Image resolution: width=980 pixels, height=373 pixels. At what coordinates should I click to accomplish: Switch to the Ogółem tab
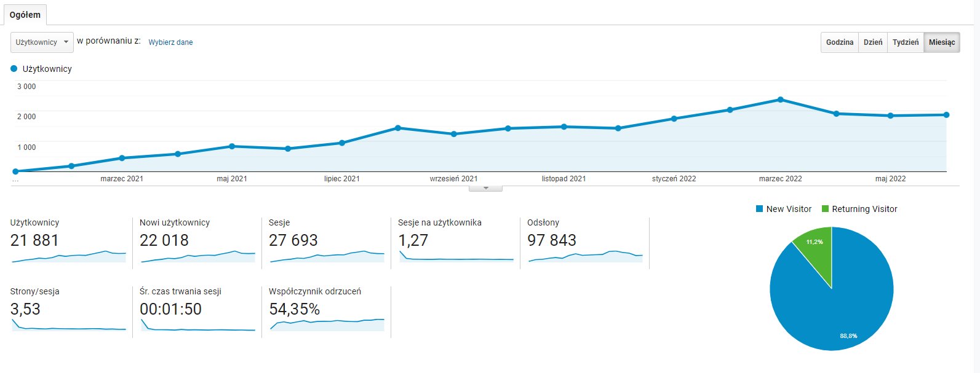pos(25,15)
